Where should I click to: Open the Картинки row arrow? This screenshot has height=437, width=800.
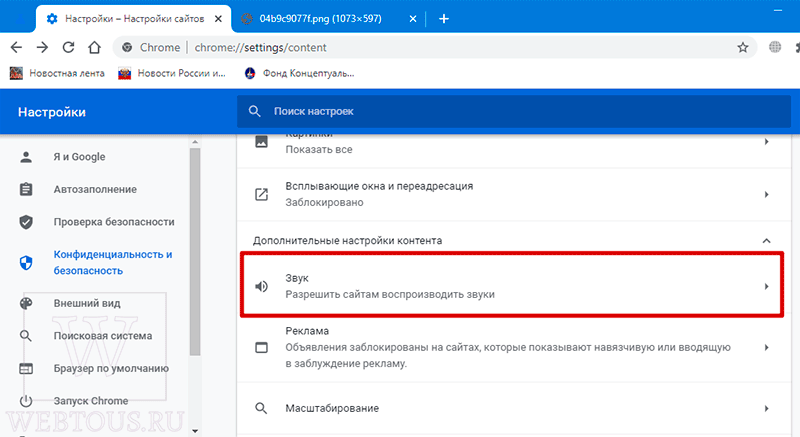tap(766, 142)
